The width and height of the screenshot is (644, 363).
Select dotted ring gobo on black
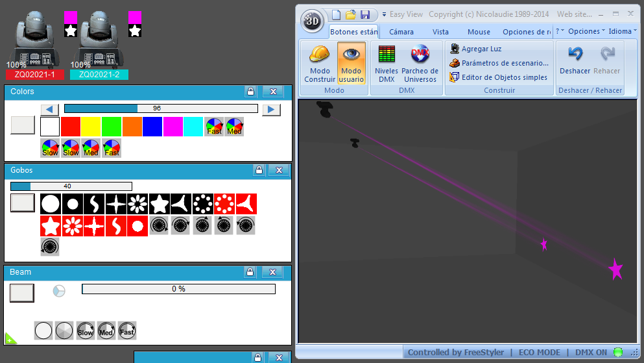coord(203,204)
